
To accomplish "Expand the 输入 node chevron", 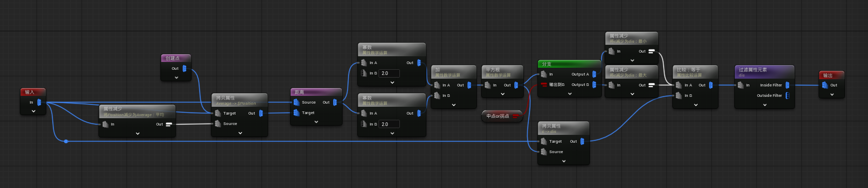I will click(x=33, y=111).
